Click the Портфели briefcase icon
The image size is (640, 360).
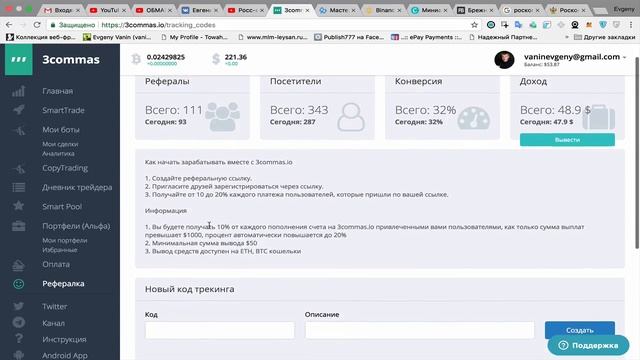pyautogui.click(x=18, y=226)
